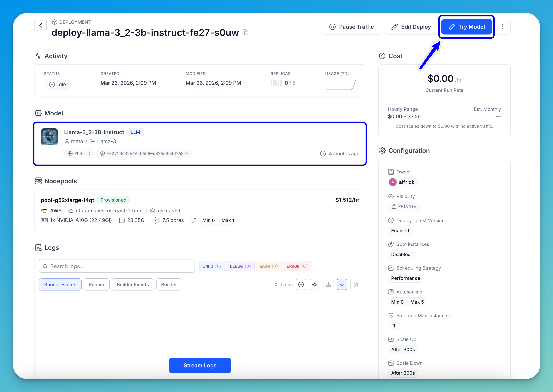The image size is (553, 392).
Task: Click the add log icon in logs toolbar
Action: (x=301, y=285)
